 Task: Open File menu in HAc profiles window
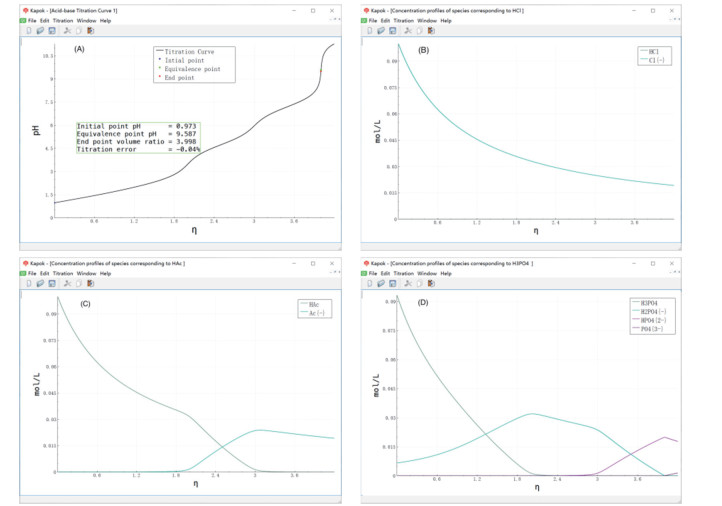[32, 273]
